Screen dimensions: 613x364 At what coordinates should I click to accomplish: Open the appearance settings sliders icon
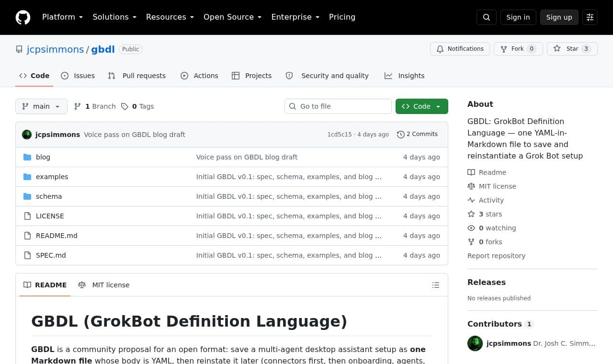click(590, 17)
